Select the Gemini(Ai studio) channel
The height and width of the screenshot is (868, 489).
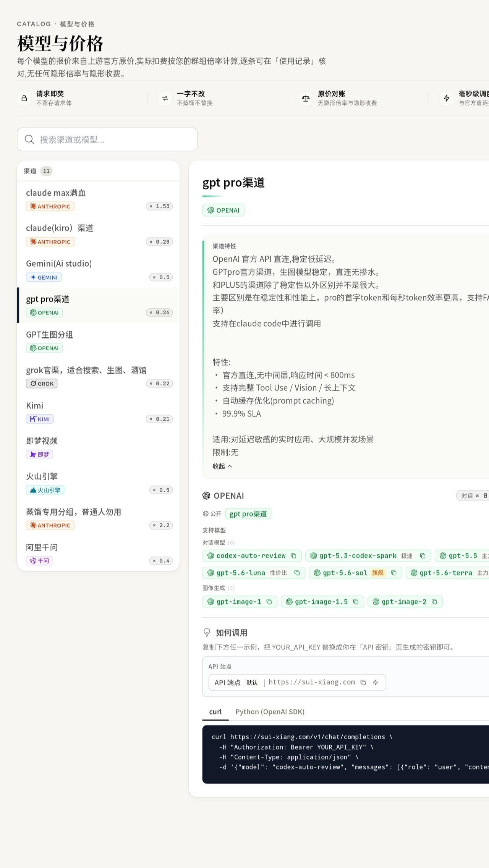click(x=99, y=270)
